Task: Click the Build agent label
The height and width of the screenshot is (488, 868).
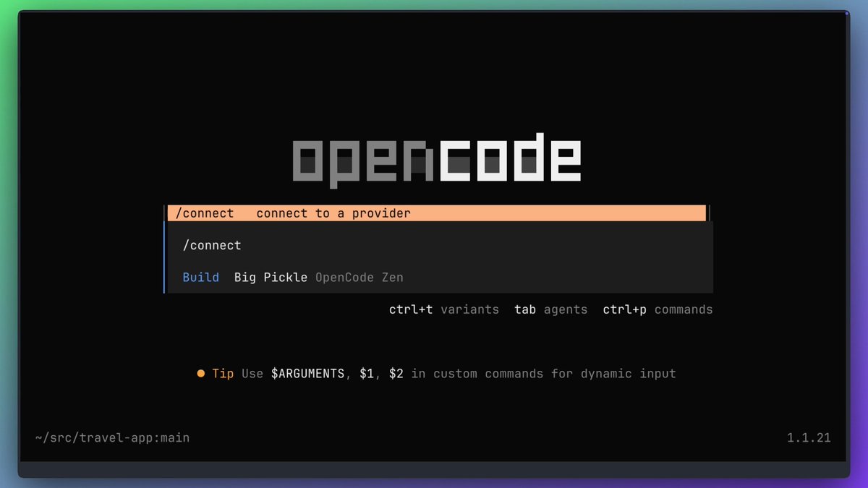Action: pyautogui.click(x=201, y=278)
